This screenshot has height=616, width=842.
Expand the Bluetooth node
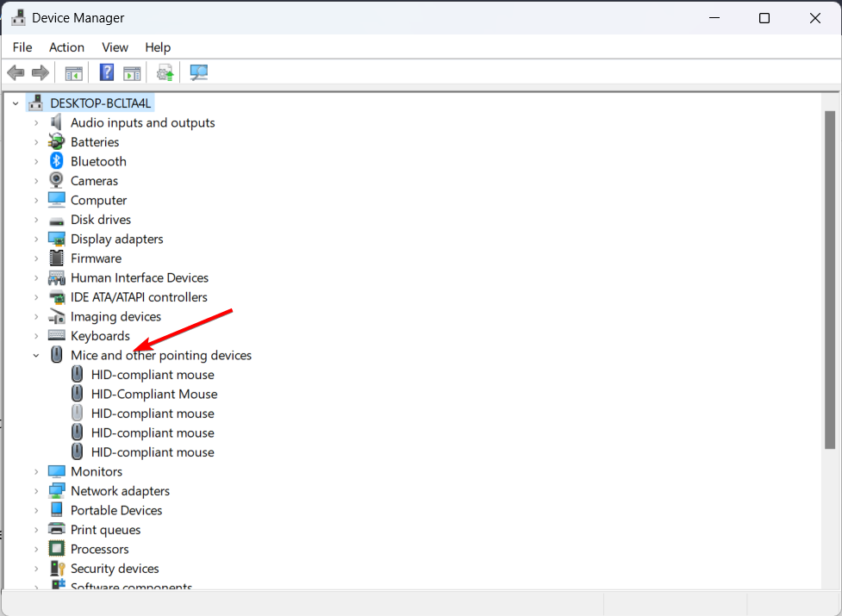[36, 161]
